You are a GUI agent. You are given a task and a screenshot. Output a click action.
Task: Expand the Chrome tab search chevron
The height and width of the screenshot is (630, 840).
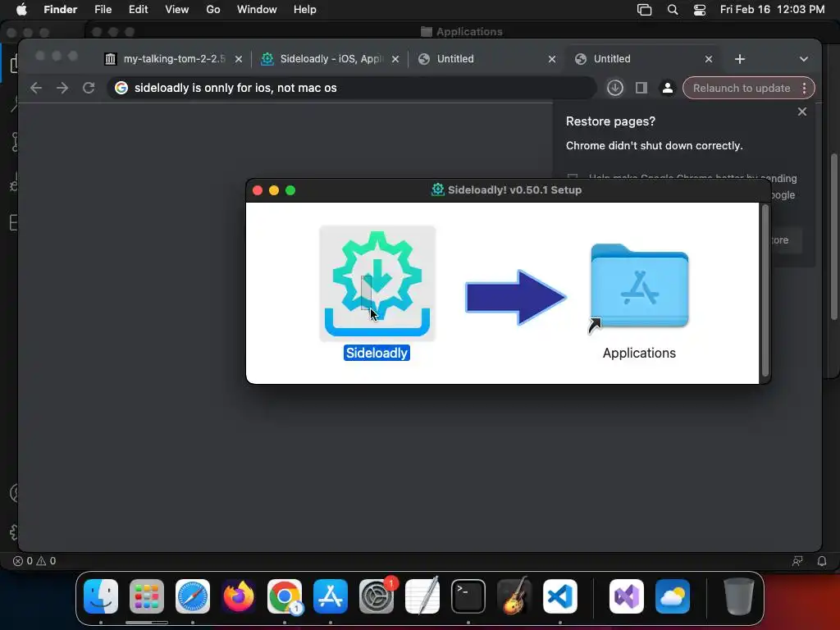(x=804, y=59)
